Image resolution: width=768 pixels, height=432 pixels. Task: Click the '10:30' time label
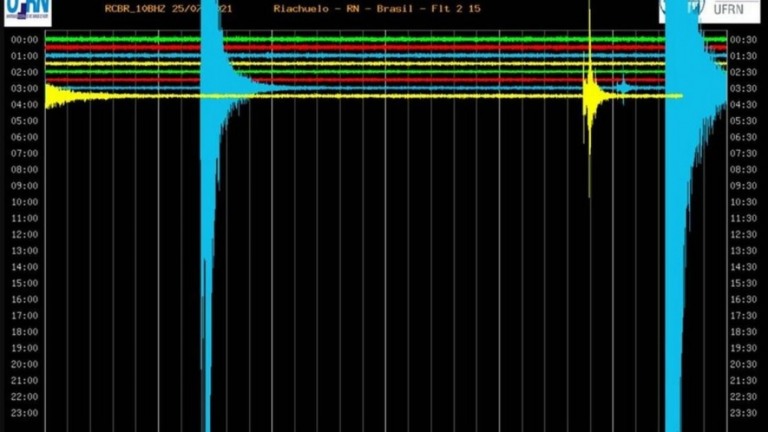(744, 202)
